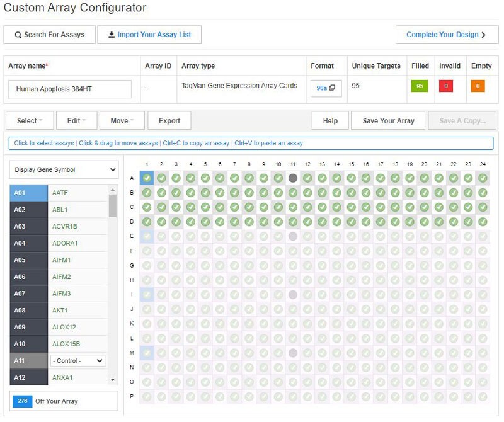The image size is (504, 422).
Task: Click the faded highlighted well I1
Action: click(147, 295)
